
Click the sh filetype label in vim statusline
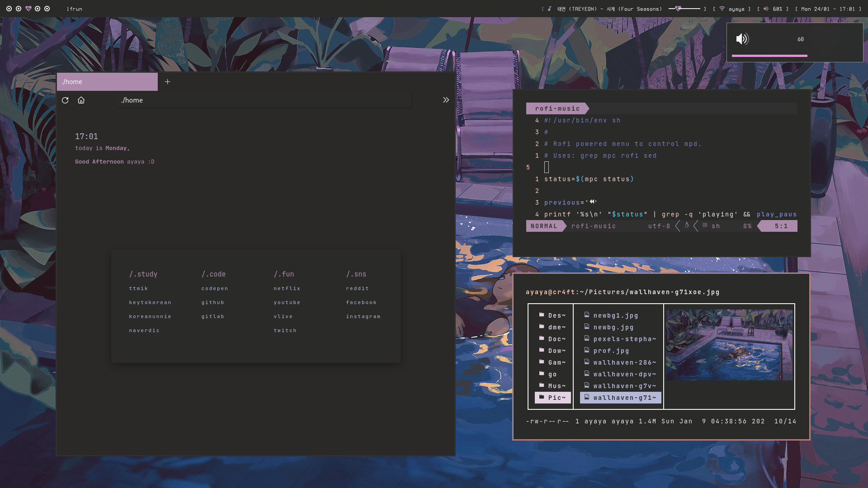716,226
